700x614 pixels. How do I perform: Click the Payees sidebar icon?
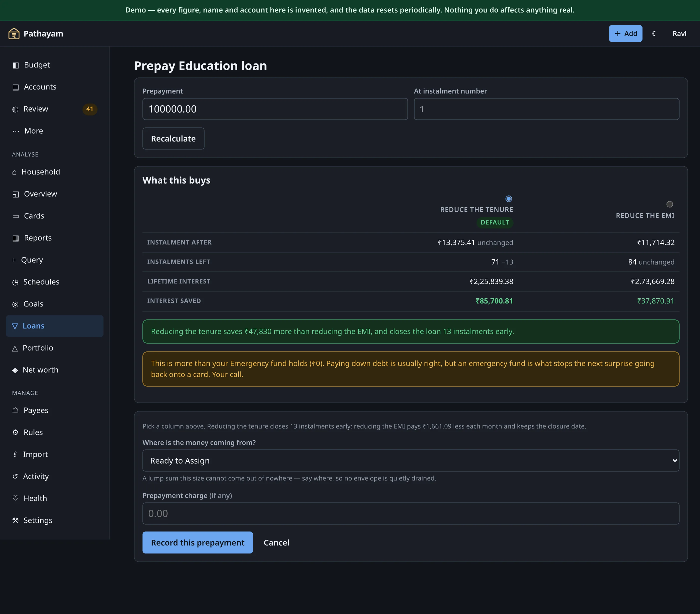15,410
